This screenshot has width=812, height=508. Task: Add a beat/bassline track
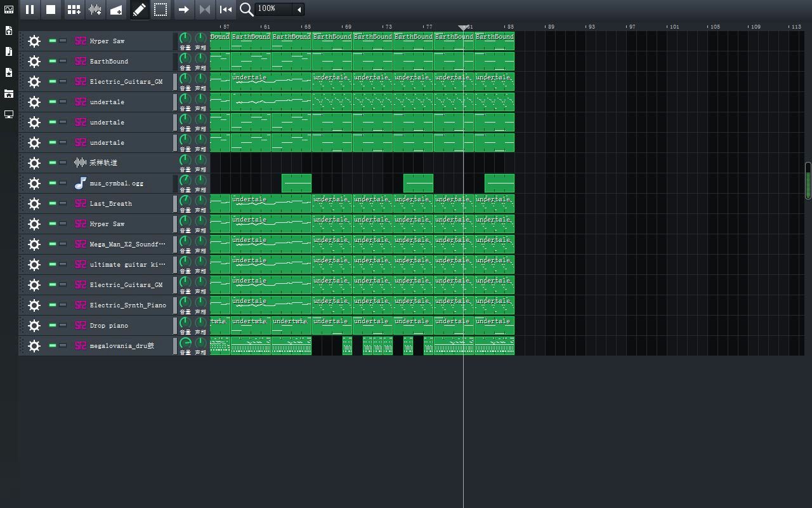[74, 10]
